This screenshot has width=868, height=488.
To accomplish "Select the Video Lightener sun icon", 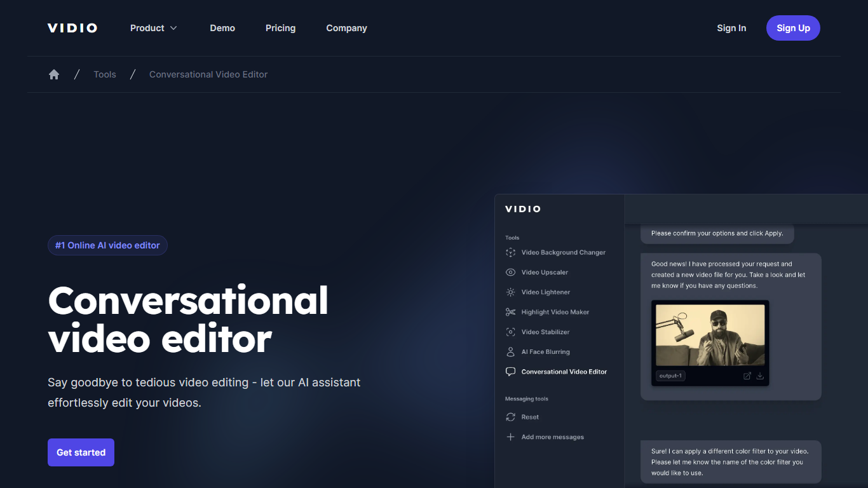I will tap(510, 292).
